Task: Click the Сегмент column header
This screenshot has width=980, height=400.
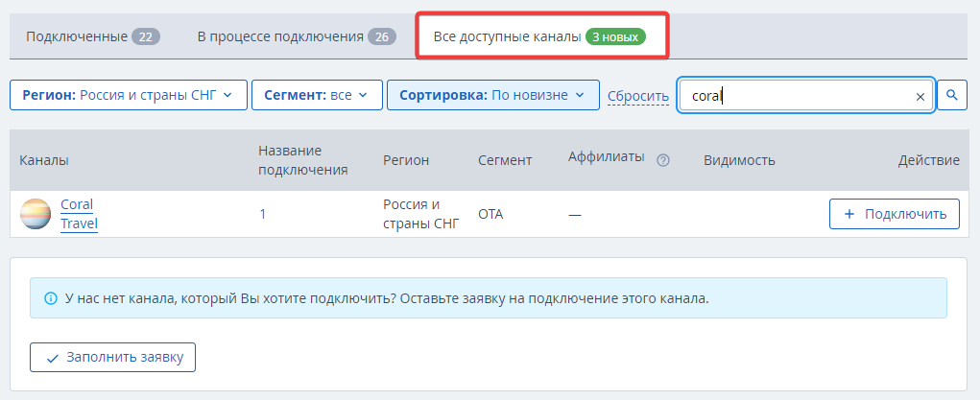Action: click(505, 160)
